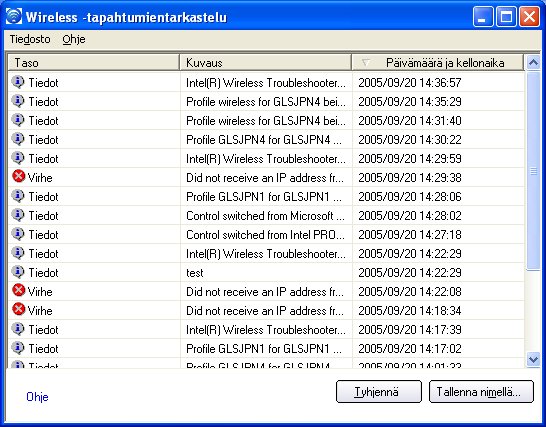The height and width of the screenshot is (427, 546).
Task: Click the scrollbar up arrow
Action: (533, 62)
